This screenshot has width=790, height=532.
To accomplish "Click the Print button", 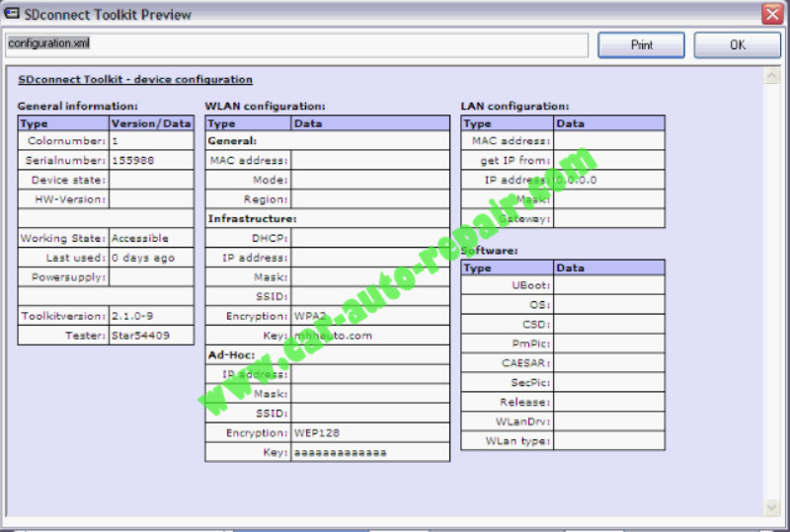I will (x=641, y=44).
